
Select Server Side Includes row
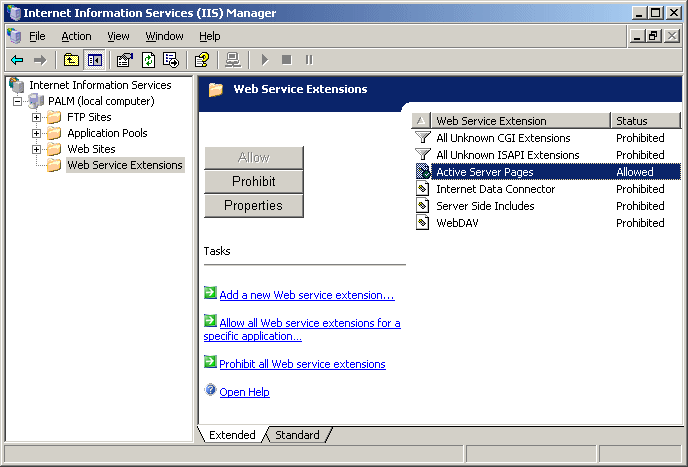coord(546,206)
